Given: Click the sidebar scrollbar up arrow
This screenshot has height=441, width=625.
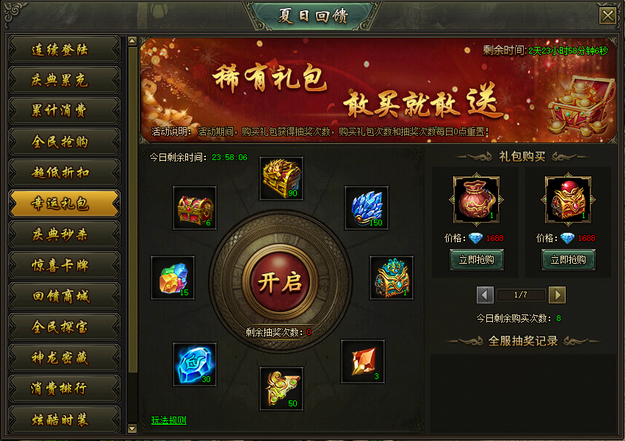Looking at the screenshot, I should tap(132, 41).
